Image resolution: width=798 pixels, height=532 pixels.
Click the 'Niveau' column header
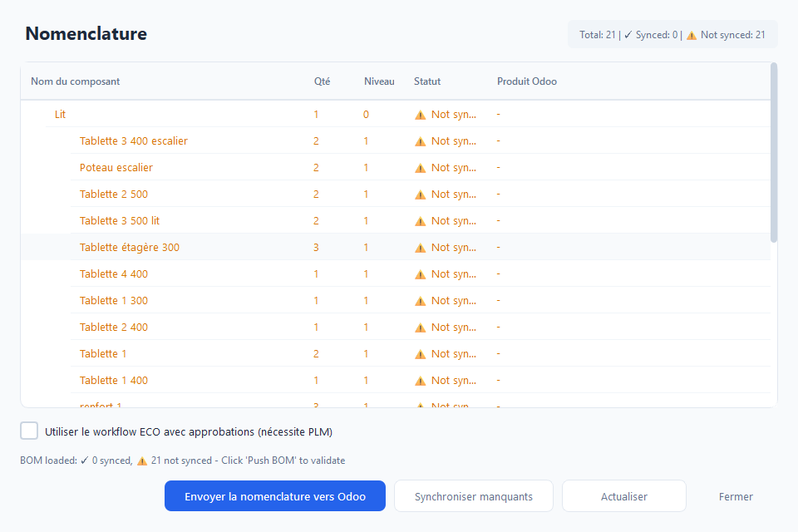tap(379, 81)
